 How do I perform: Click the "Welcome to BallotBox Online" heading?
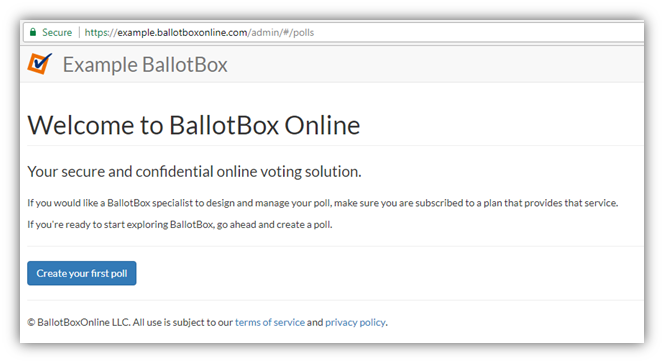(x=194, y=125)
